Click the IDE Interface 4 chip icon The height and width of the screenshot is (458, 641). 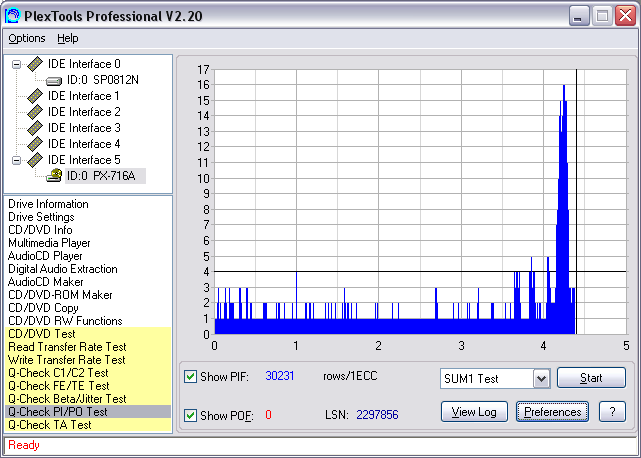35,144
